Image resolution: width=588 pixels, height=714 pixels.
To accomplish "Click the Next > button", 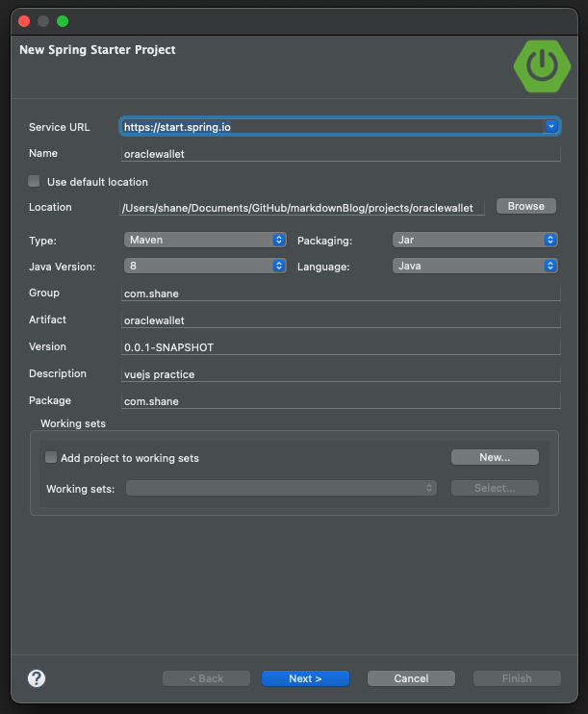I will [x=306, y=678].
